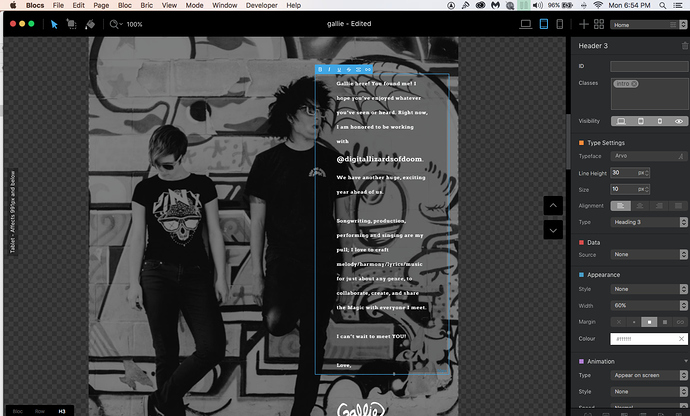
Task: Open the Heading 3 type dropdown
Action: point(648,221)
